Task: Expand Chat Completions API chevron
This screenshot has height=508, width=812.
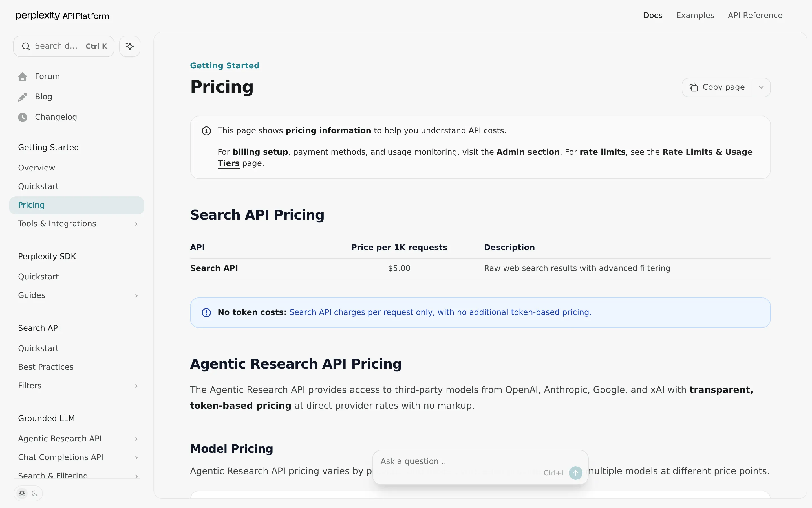Action: point(136,457)
